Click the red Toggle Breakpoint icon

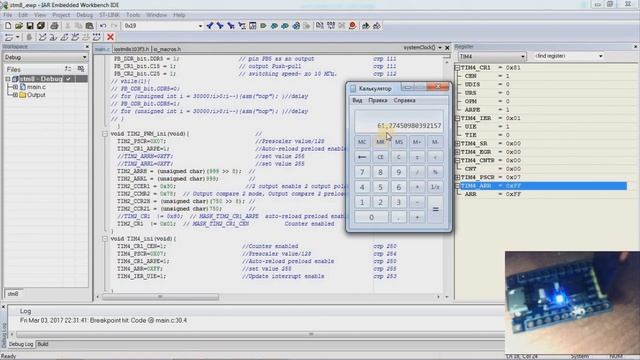click(353, 26)
